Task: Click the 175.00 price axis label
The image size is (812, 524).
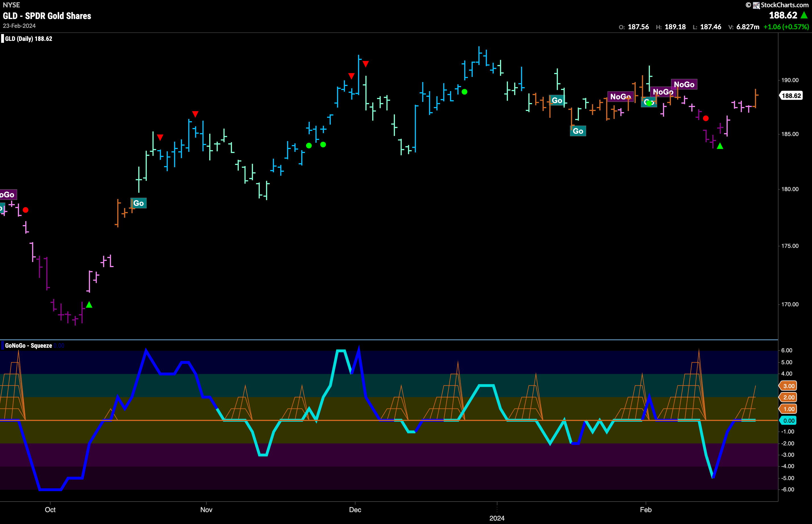Action: [790, 246]
